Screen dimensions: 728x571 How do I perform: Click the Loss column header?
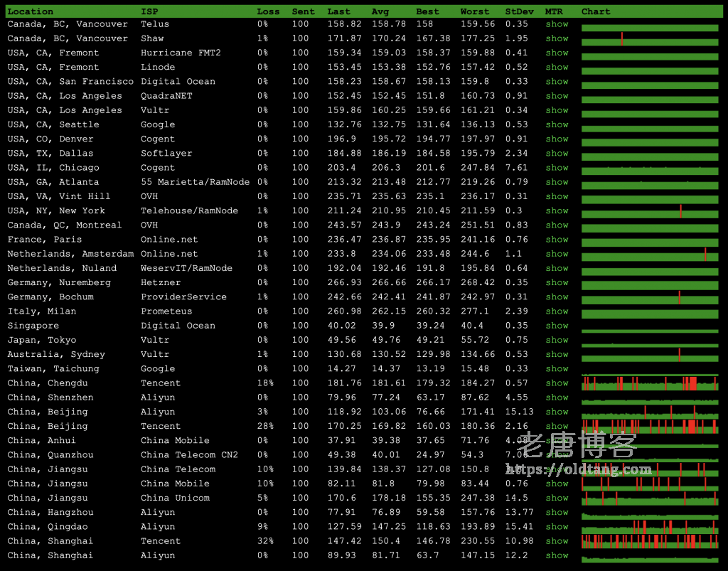click(268, 11)
